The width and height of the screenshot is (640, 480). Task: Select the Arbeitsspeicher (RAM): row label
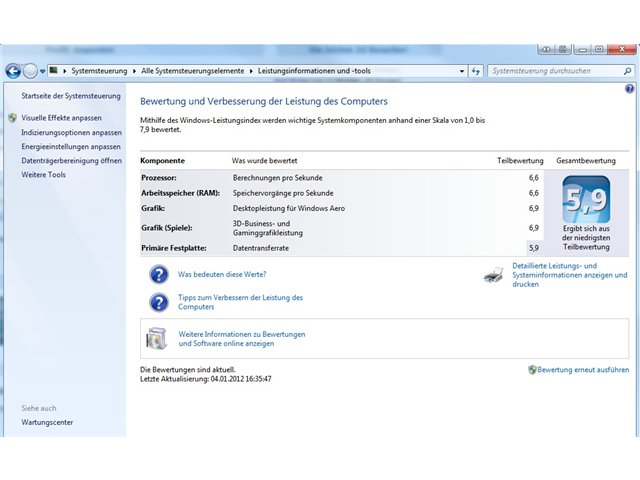180,193
